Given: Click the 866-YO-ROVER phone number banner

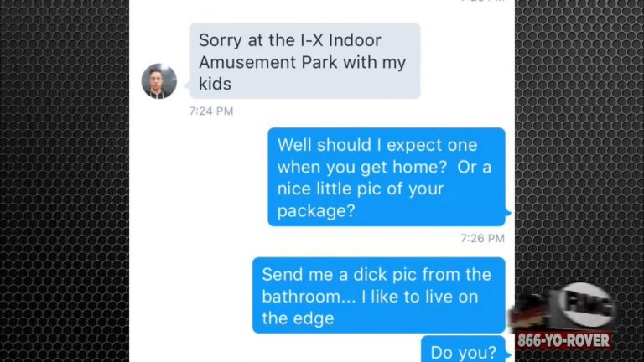Looking at the screenshot, I should tap(563, 340).
